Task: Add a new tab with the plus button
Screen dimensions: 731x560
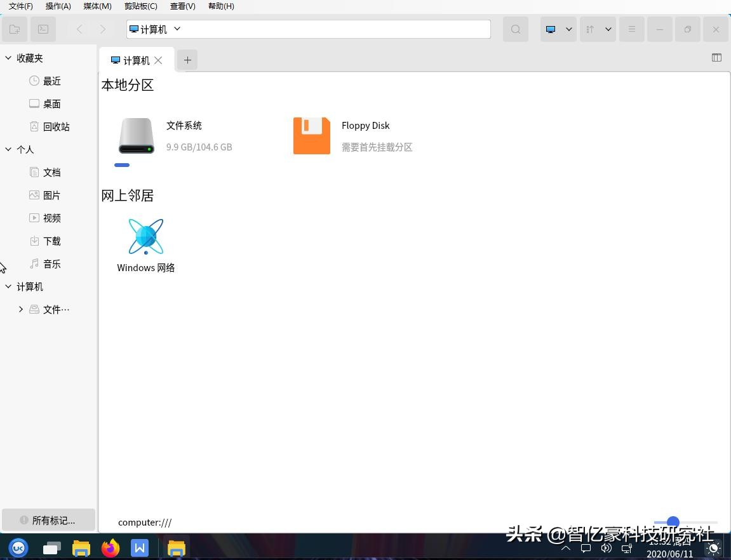Action: click(x=187, y=60)
